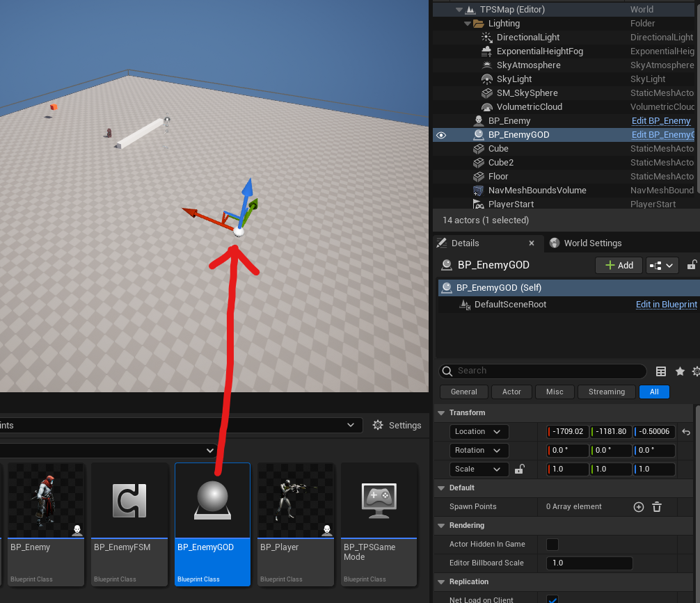Toggle the Scale lock ratio icon
Image resolution: width=700 pixels, height=603 pixels.
tap(519, 469)
